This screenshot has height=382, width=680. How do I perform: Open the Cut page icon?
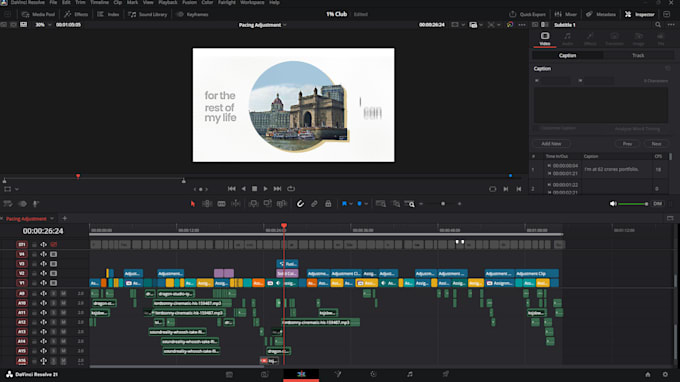265,374
